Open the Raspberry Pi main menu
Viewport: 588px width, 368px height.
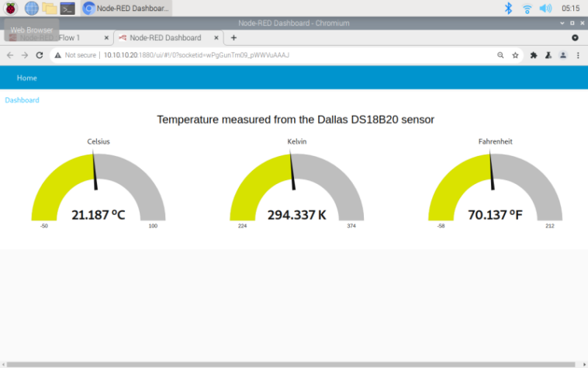coord(11,8)
